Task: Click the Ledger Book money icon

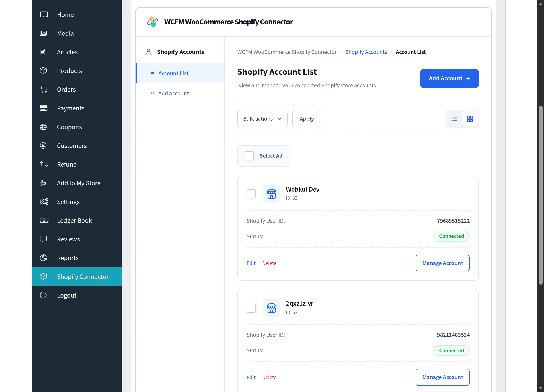Action: click(x=44, y=220)
